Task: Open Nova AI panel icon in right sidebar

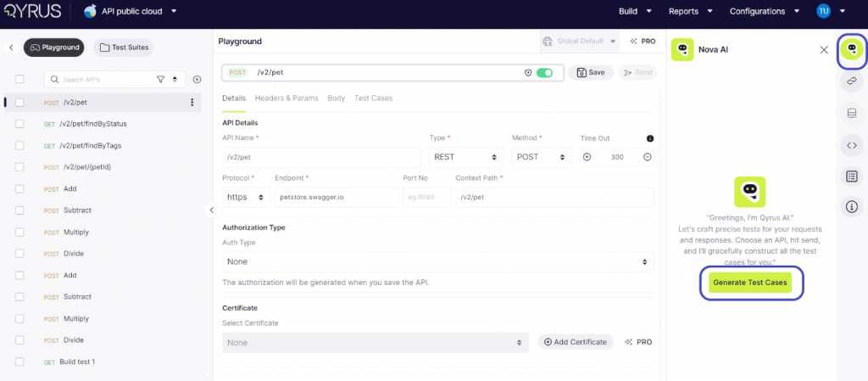Action: pyautogui.click(x=851, y=51)
